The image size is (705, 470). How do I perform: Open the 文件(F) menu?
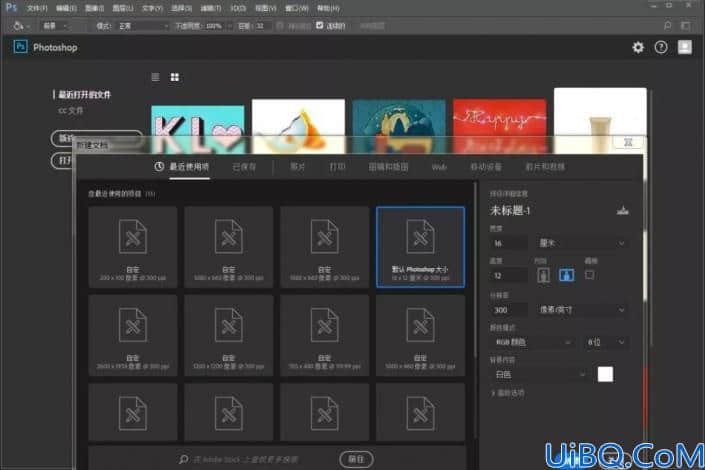click(x=37, y=8)
